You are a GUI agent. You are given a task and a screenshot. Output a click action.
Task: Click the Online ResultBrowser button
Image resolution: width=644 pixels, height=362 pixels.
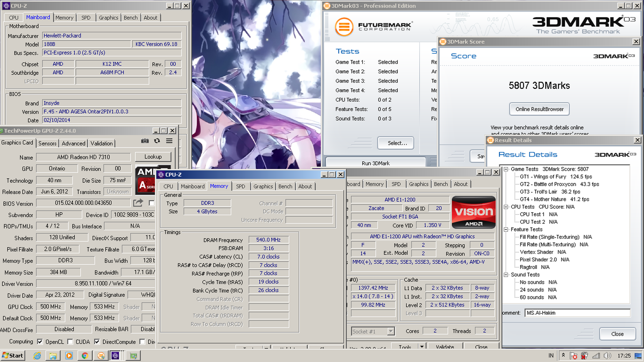coord(539,109)
